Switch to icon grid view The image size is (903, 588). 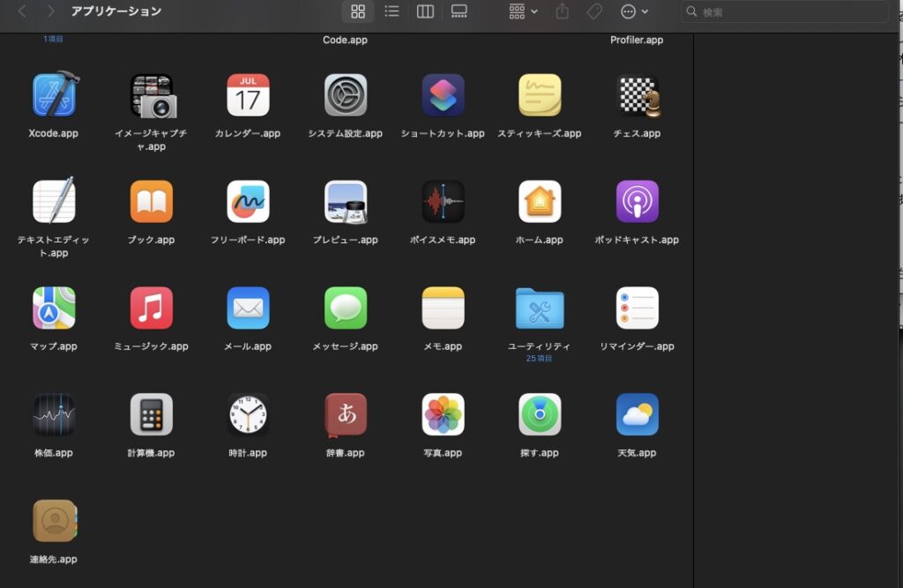click(358, 11)
